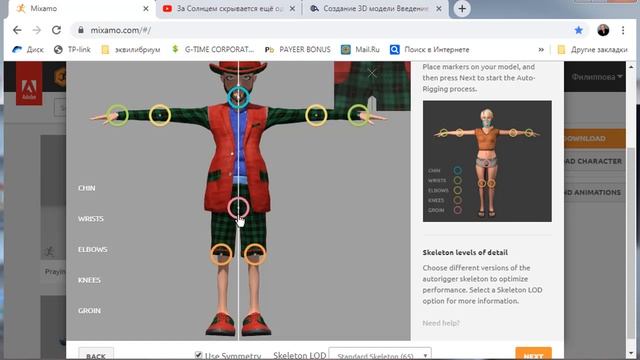This screenshot has height=360, width=640.
Task: Open a new browser tab
Action: coord(462,9)
